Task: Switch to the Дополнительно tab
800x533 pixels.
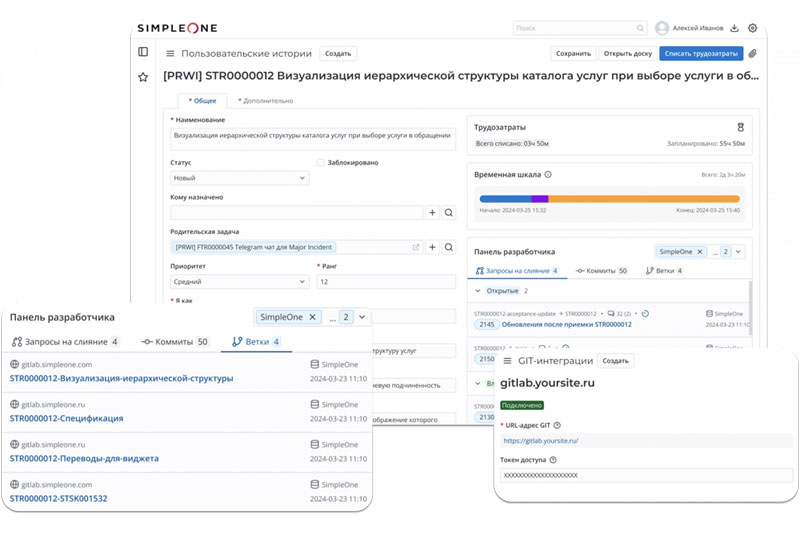Action: point(264,101)
